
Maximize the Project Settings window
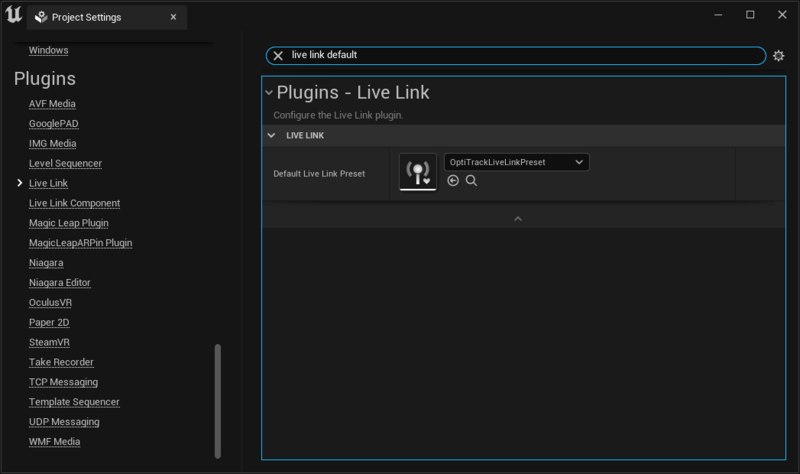750,15
